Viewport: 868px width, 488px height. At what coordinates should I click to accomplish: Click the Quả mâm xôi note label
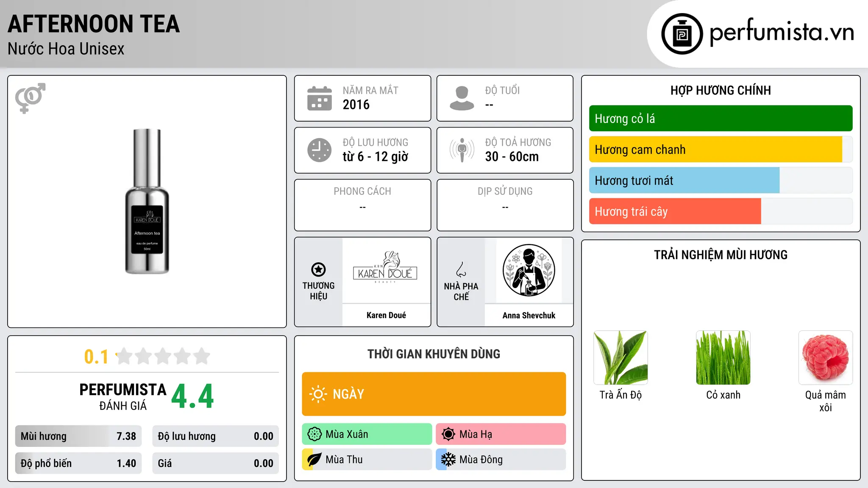826,401
